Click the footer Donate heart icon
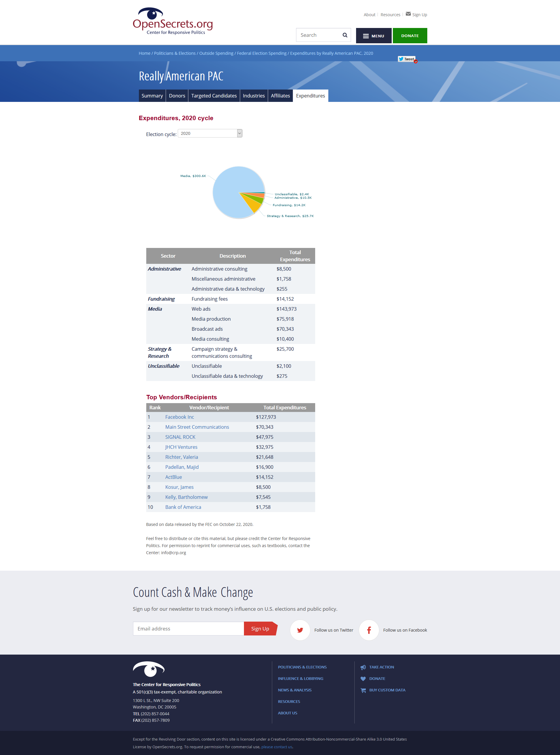 coord(363,679)
